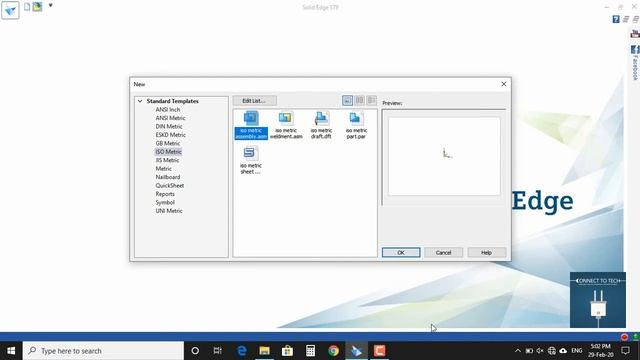Open the clock showing 5:02 PM

click(600, 351)
